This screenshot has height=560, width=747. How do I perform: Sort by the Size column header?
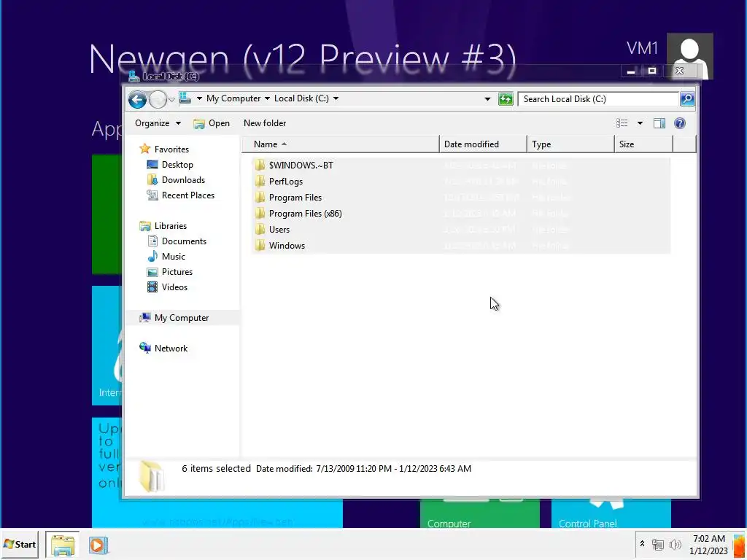(x=643, y=144)
